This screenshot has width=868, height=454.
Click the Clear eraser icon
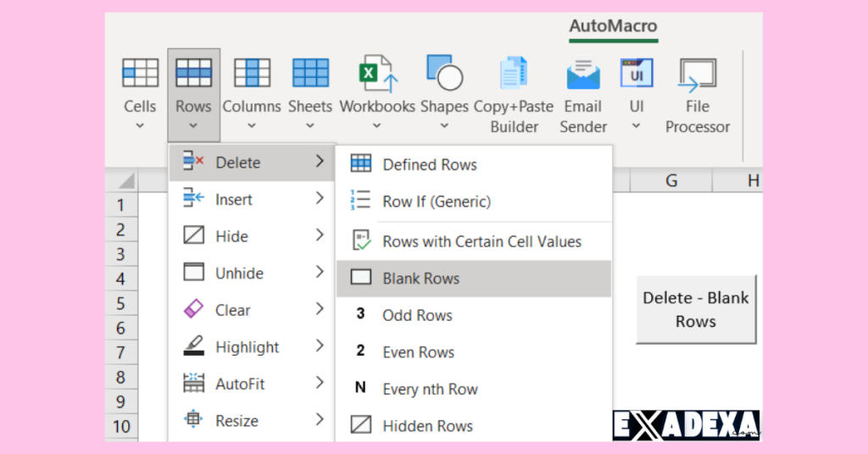[193, 308]
